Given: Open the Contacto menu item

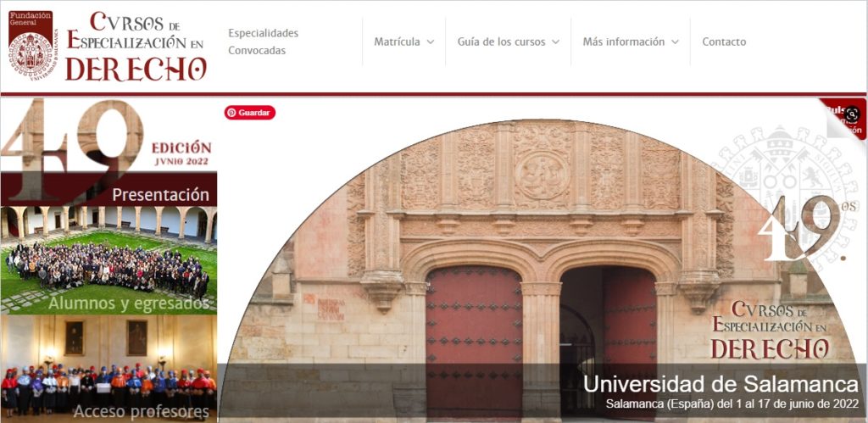Looking at the screenshot, I should [724, 42].
